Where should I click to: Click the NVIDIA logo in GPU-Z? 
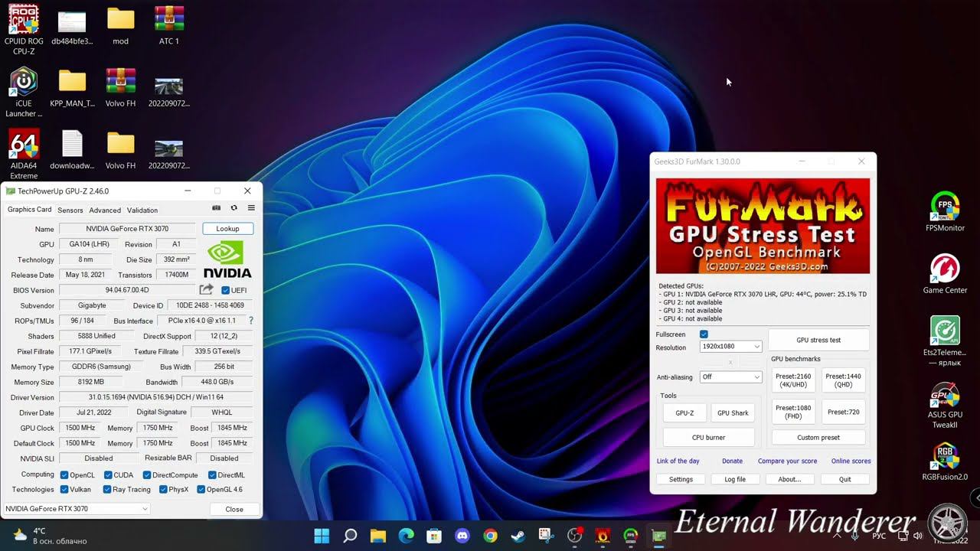[x=227, y=259]
